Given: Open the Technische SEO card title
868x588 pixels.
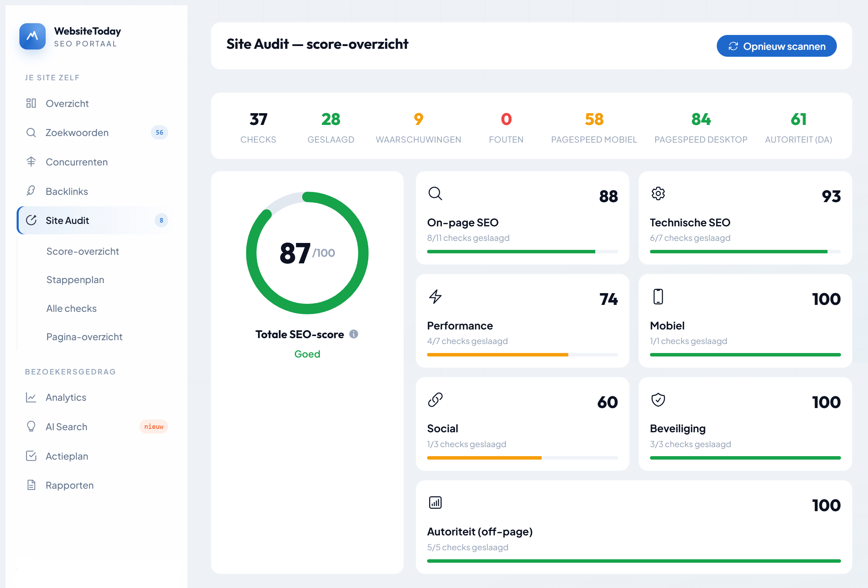Looking at the screenshot, I should 690,223.
